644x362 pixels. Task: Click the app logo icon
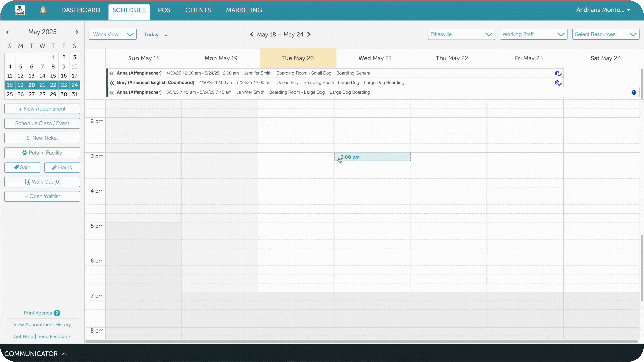click(x=20, y=10)
